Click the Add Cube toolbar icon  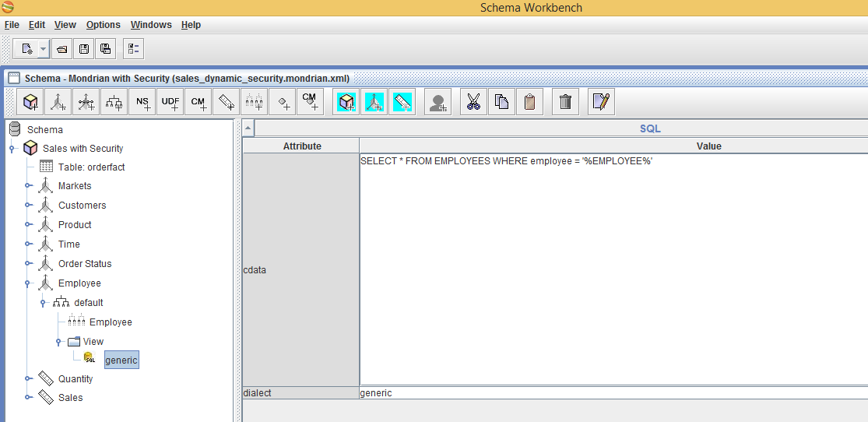pos(30,102)
